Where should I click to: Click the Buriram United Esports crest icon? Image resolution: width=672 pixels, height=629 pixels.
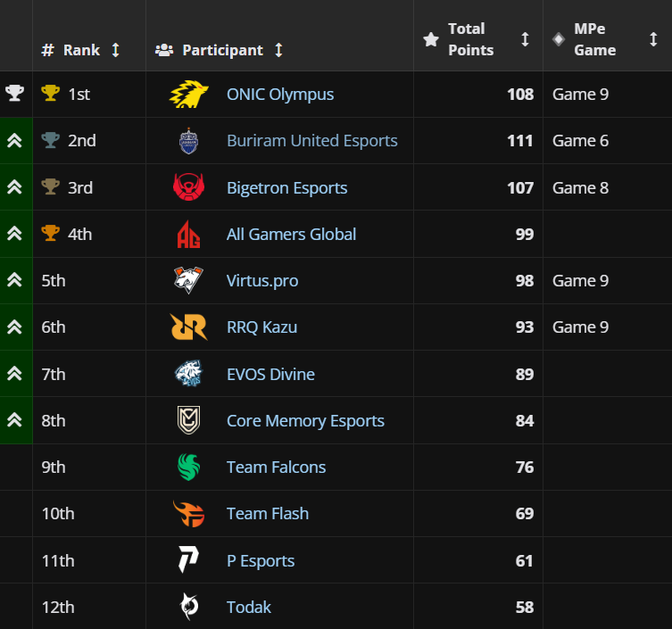pos(189,141)
